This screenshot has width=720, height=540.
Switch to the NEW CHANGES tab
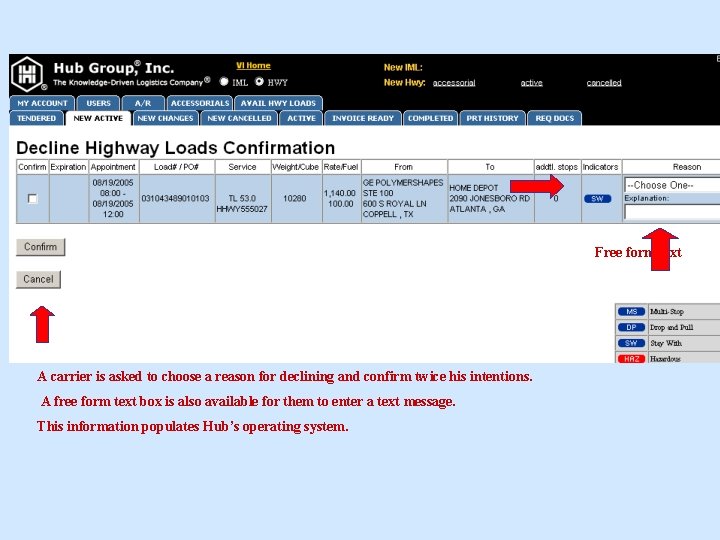(x=165, y=118)
